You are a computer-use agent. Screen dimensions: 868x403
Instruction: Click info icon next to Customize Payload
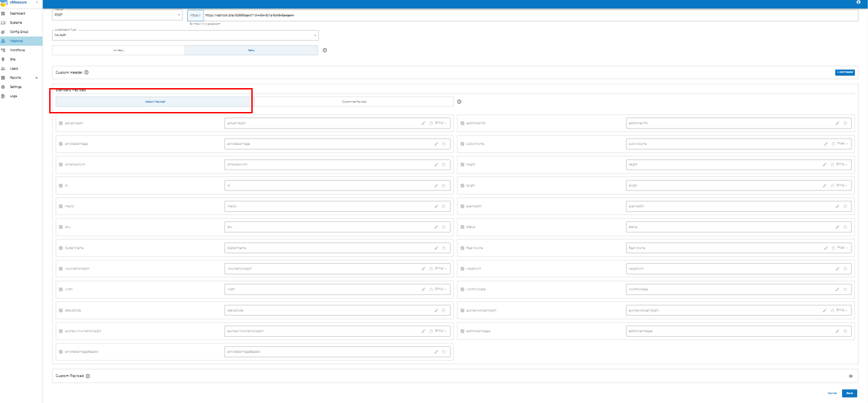459,102
